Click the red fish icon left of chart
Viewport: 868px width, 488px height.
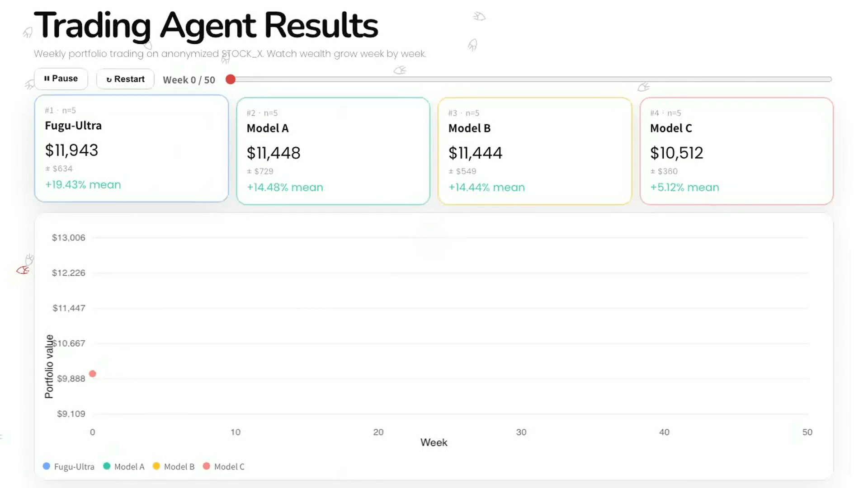(23, 270)
